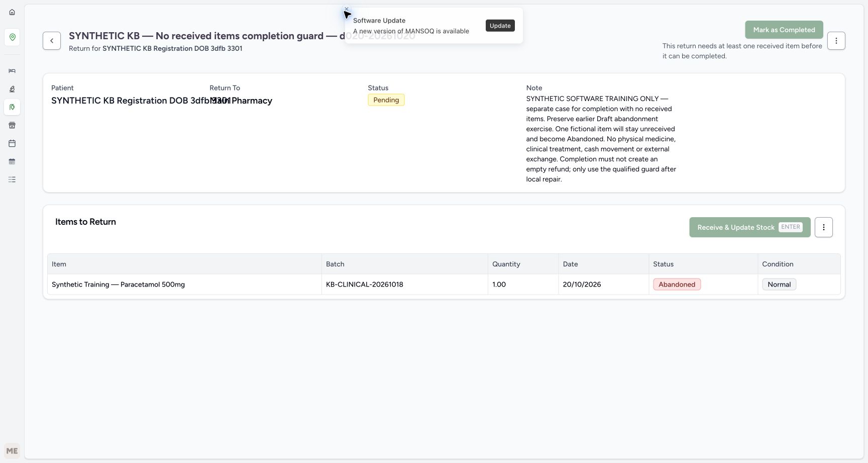The height and width of the screenshot is (463, 868).
Task: Click the Pending status badge
Action: pos(386,100)
